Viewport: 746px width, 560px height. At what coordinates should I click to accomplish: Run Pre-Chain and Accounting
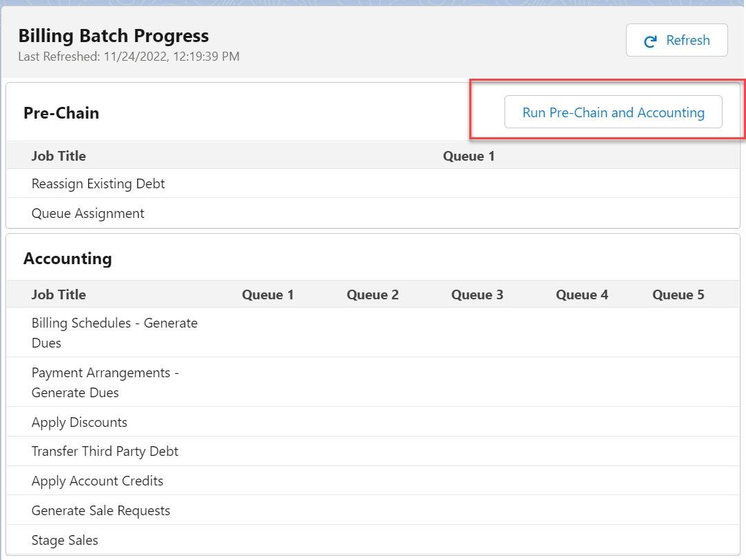pos(613,112)
